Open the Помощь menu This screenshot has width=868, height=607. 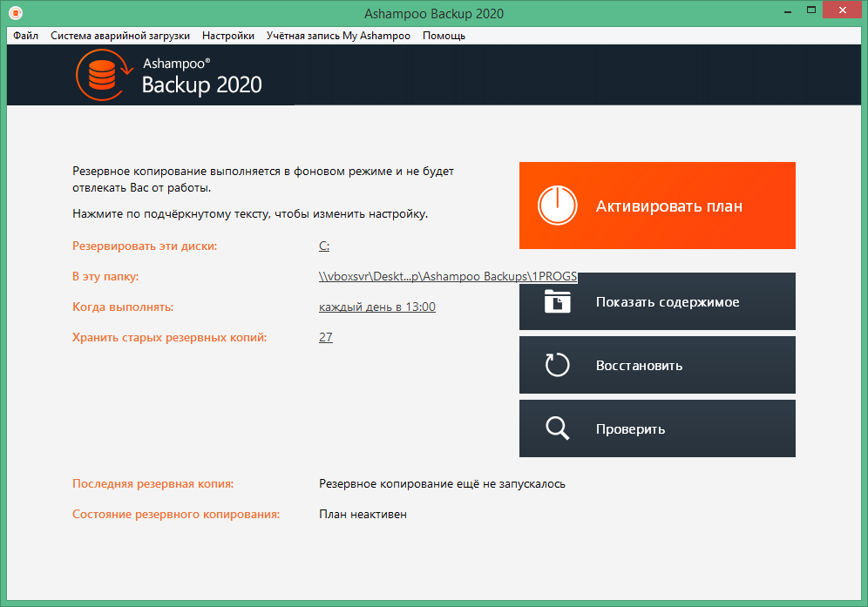point(444,36)
